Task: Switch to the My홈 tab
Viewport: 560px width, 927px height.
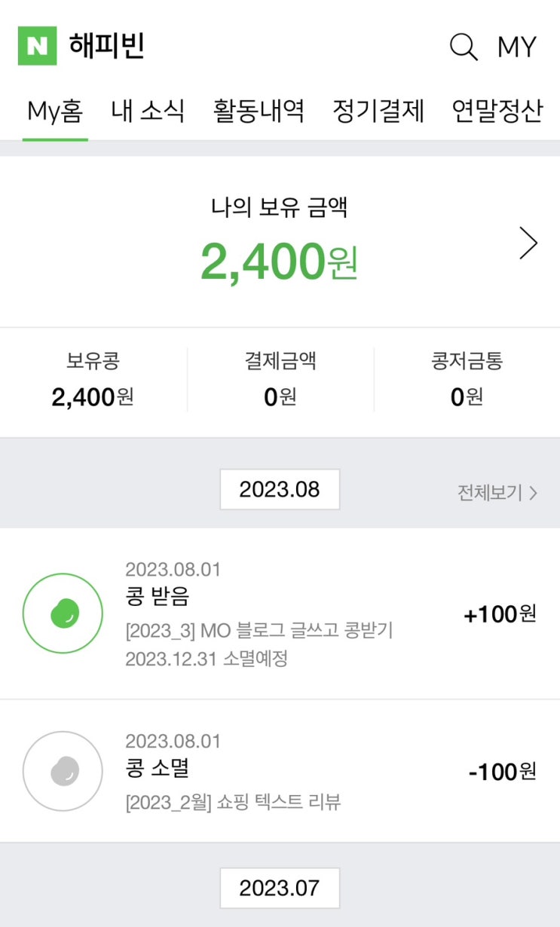Action: pyautogui.click(x=55, y=112)
